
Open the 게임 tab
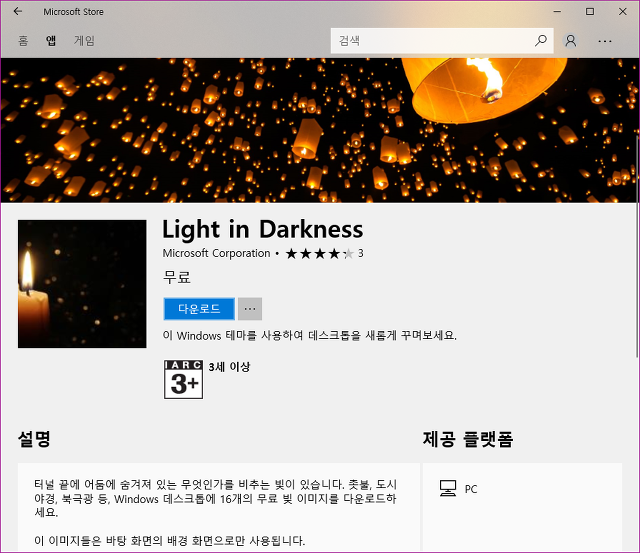[x=84, y=40]
